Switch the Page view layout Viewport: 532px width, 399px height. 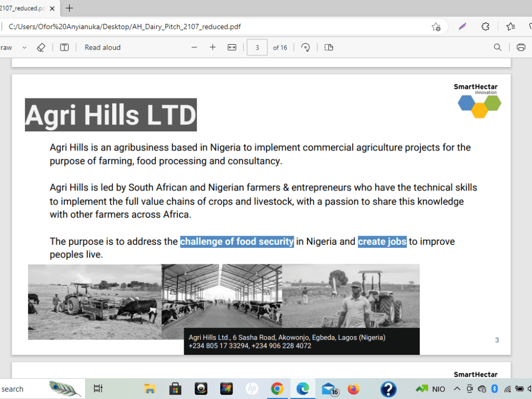click(328, 47)
